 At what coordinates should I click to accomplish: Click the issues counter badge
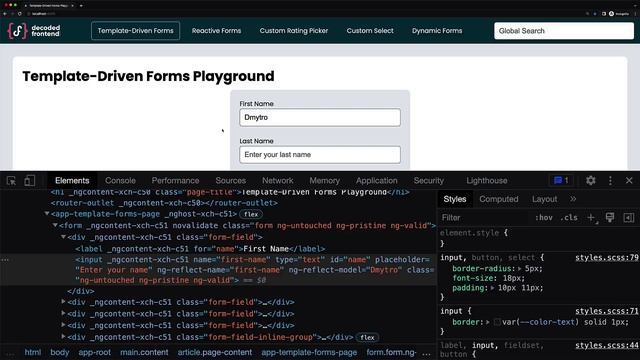(561, 180)
